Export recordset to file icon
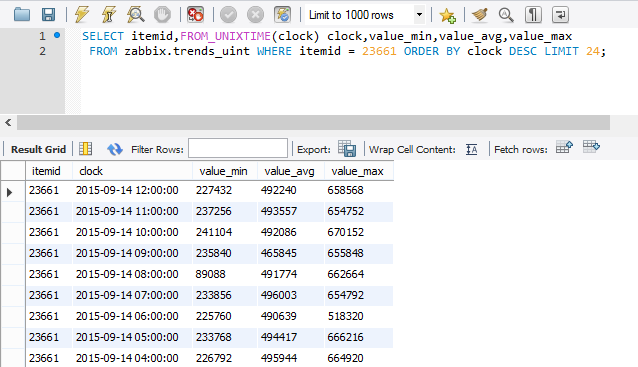The width and height of the screenshot is (638, 367). [347, 149]
